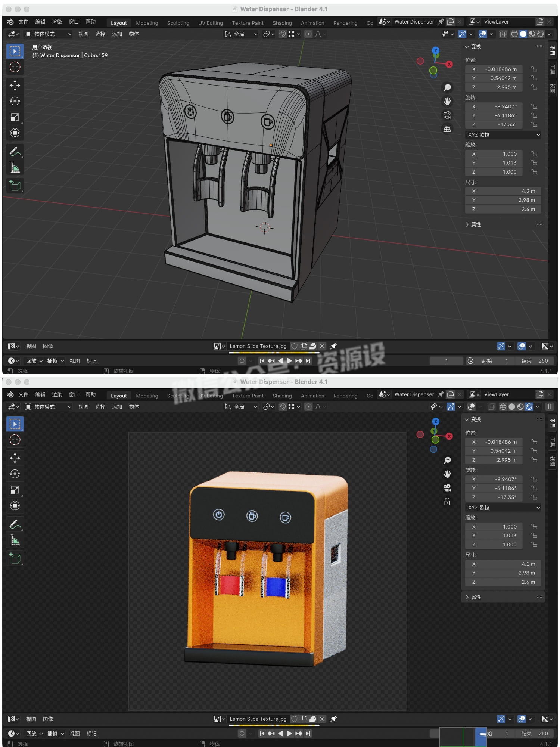Click end frame 250 field in top timeline
The width and height of the screenshot is (560, 747).
[x=535, y=361]
